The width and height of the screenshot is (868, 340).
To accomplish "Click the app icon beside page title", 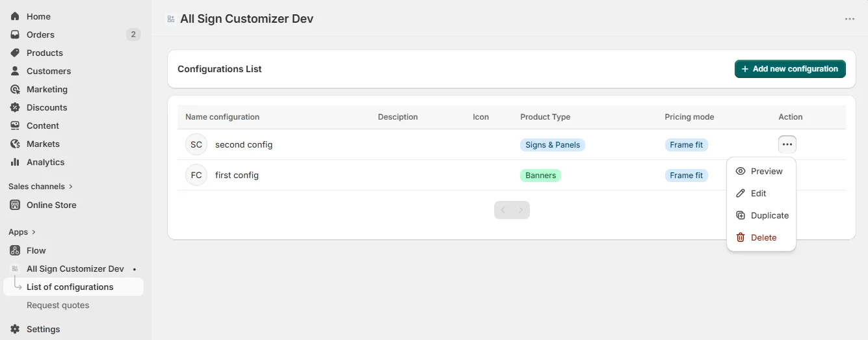I will pyautogui.click(x=171, y=19).
